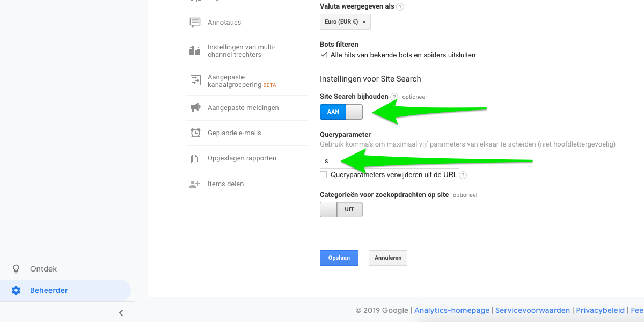Click the Opslaan button

tap(339, 258)
